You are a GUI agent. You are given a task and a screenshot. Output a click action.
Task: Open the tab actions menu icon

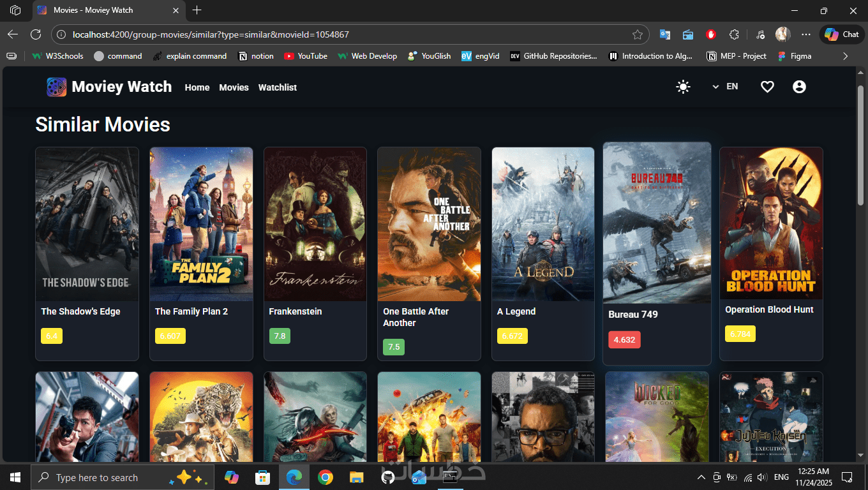tap(15, 10)
